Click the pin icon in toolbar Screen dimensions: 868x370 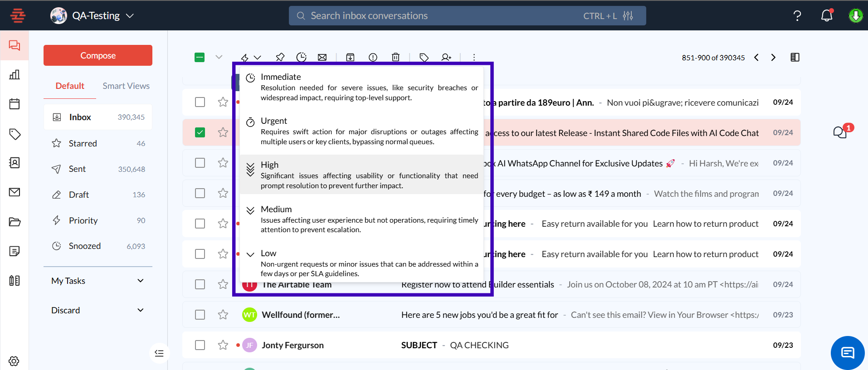(x=280, y=57)
